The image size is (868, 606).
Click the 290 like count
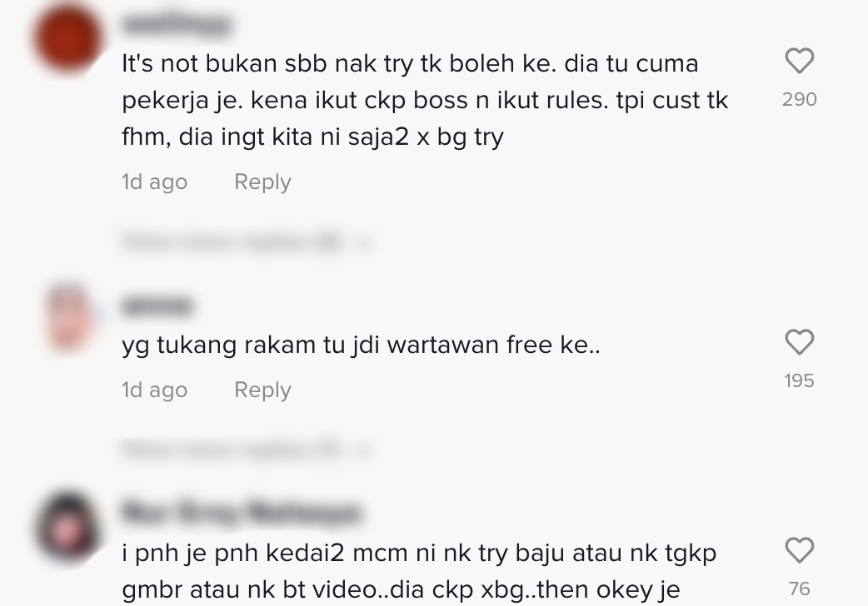coord(800,100)
